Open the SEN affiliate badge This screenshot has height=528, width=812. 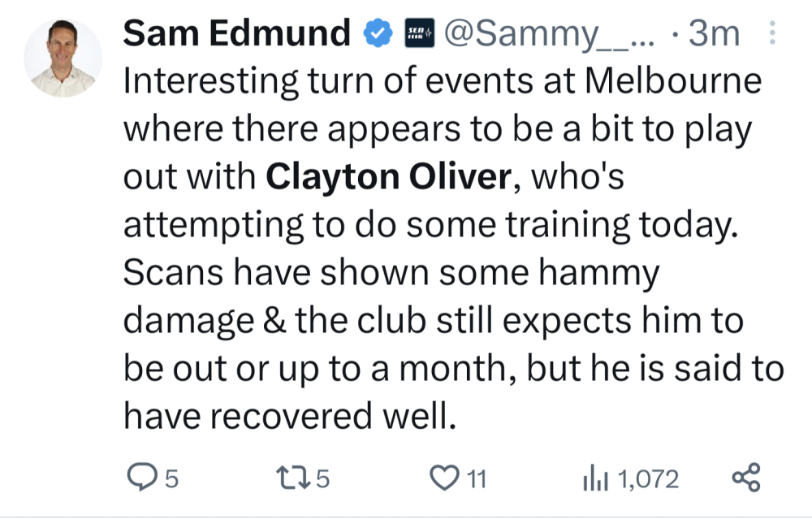click(420, 33)
